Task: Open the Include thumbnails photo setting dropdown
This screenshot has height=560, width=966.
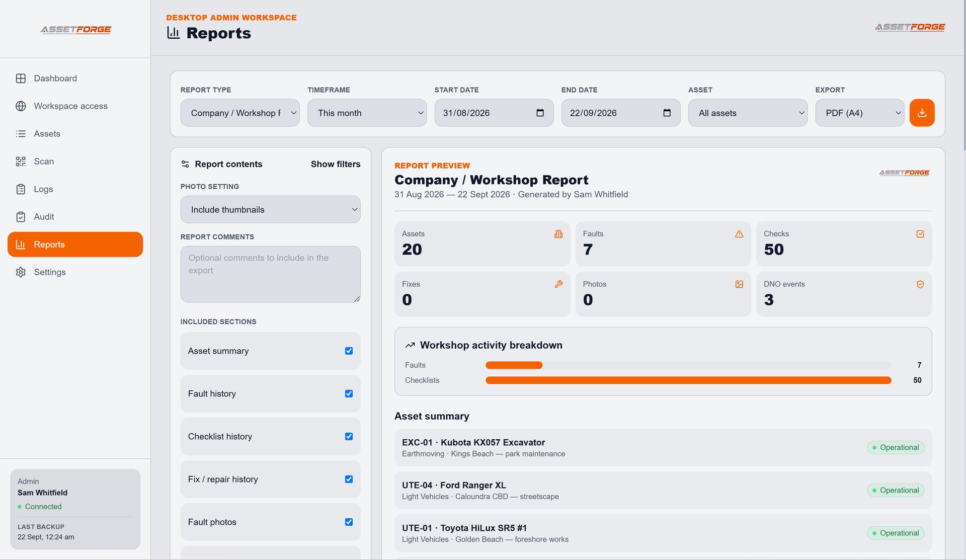Action: [x=270, y=209]
